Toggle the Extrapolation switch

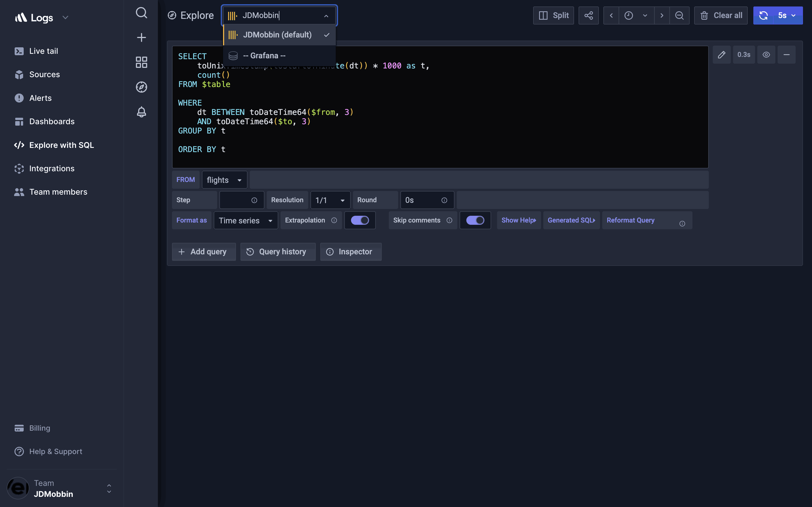pyautogui.click(x=360, y=220)
